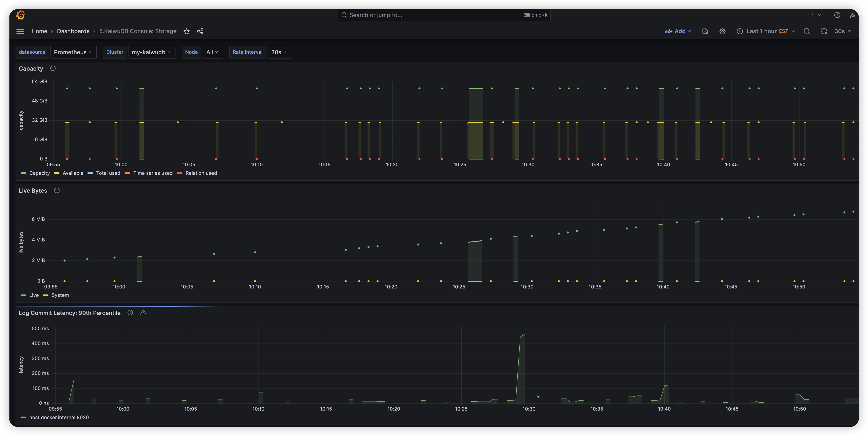
Task: Expand the Prometheus datasource dropdown
Action: tap(73, 52)
